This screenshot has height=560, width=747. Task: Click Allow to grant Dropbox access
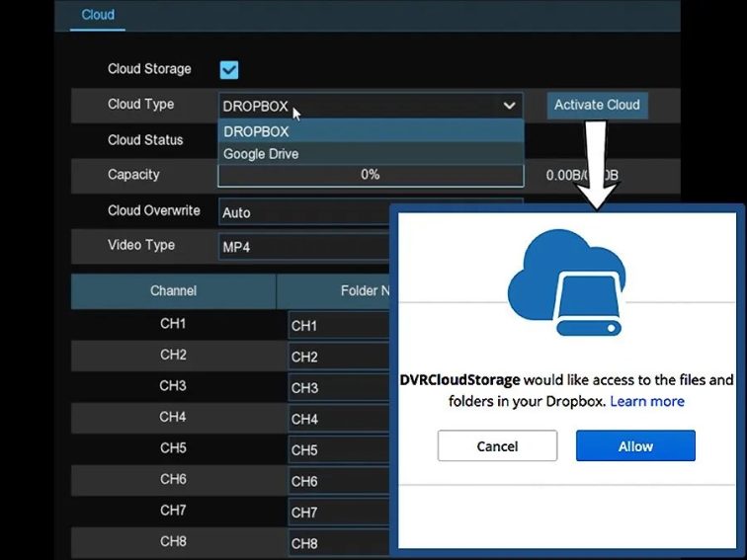635,445
